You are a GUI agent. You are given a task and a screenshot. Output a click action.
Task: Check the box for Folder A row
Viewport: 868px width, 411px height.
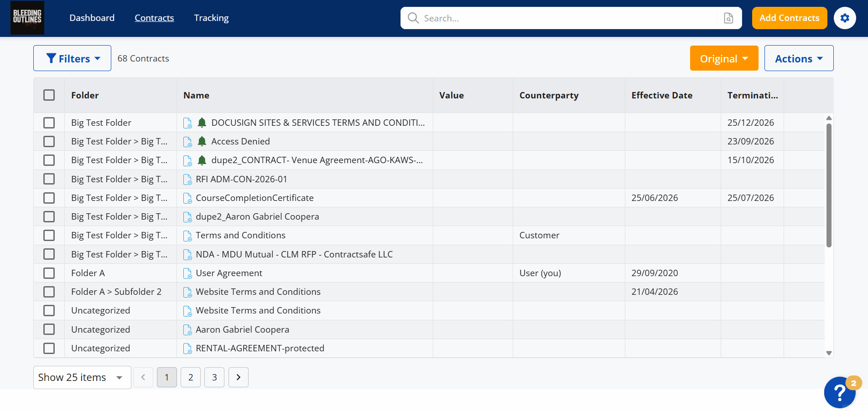49,273
